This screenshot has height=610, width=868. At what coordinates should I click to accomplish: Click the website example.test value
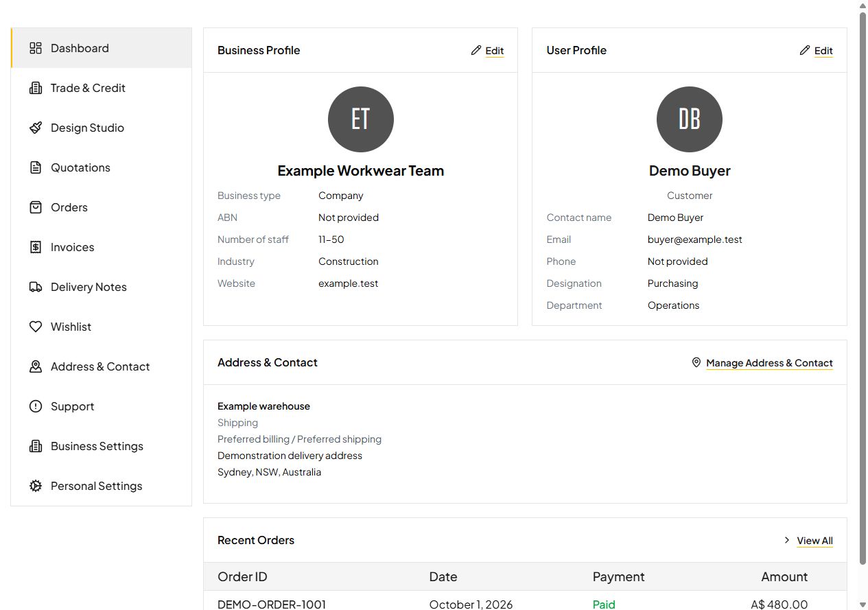point(348,283)
